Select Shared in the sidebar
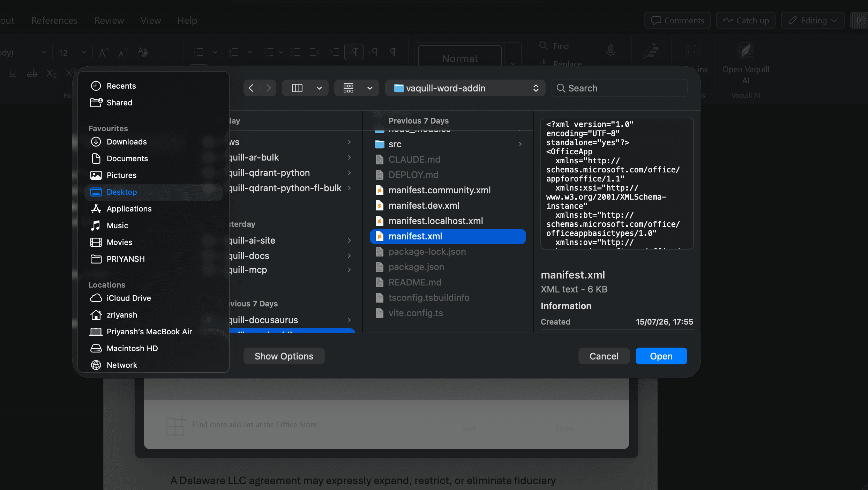Viewport: 868px width, 490px height. pos(154,103)
